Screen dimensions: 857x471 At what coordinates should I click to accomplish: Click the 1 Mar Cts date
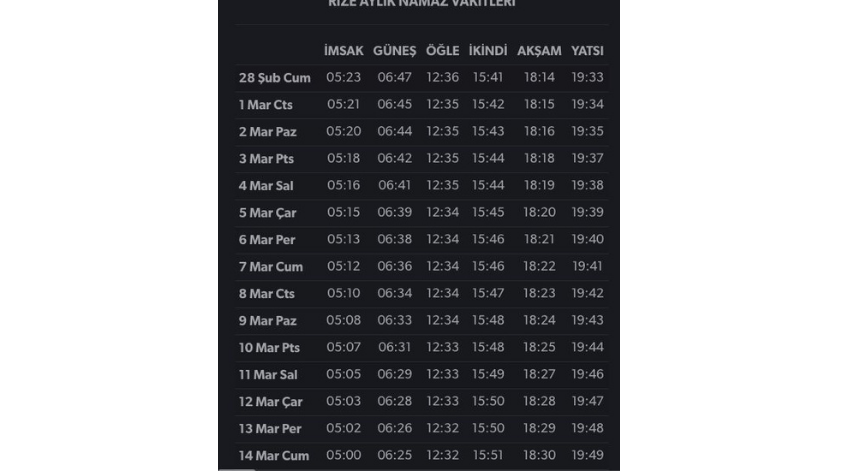click(x=266, y=104)
